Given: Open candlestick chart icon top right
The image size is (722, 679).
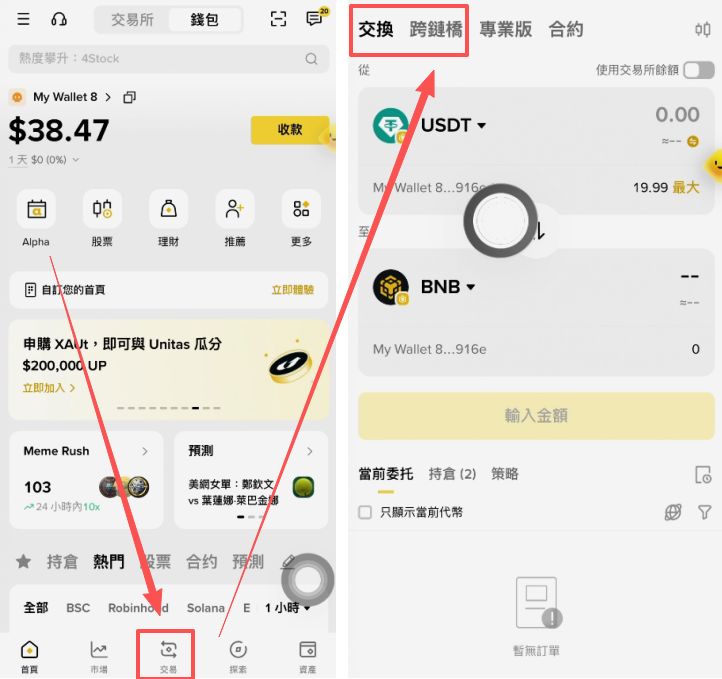Looking at the screenshot, I should pos(703,30).
